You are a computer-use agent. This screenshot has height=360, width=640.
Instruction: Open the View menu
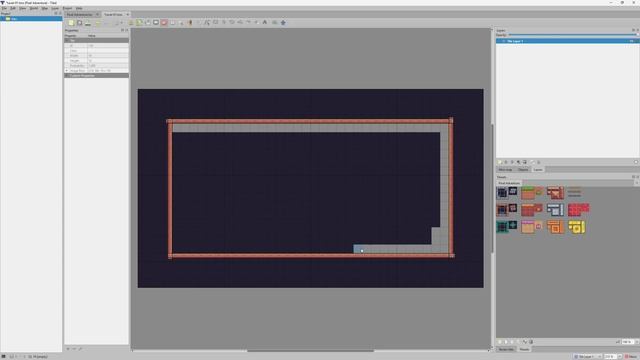point(22,8)
